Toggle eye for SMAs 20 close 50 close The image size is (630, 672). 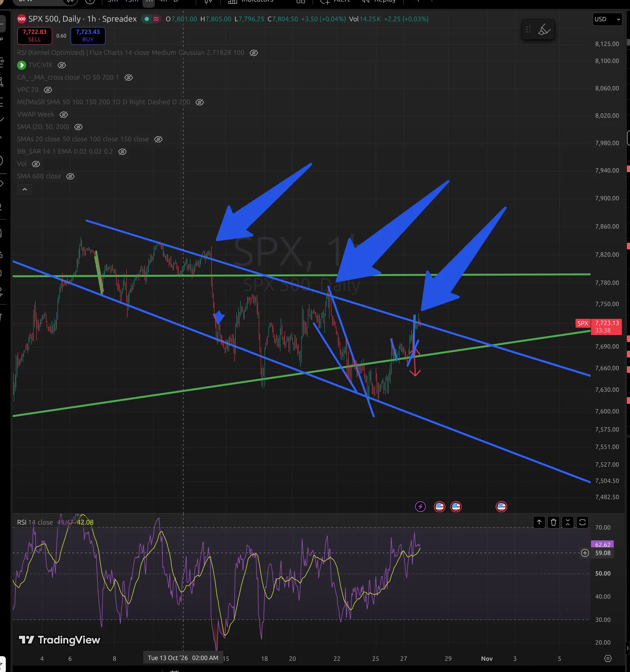click(x=158, y=139)
